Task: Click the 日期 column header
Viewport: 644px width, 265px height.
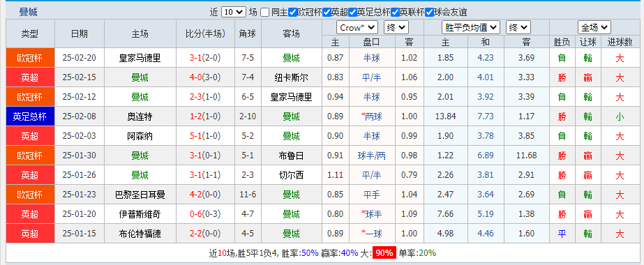Action: 80,33
